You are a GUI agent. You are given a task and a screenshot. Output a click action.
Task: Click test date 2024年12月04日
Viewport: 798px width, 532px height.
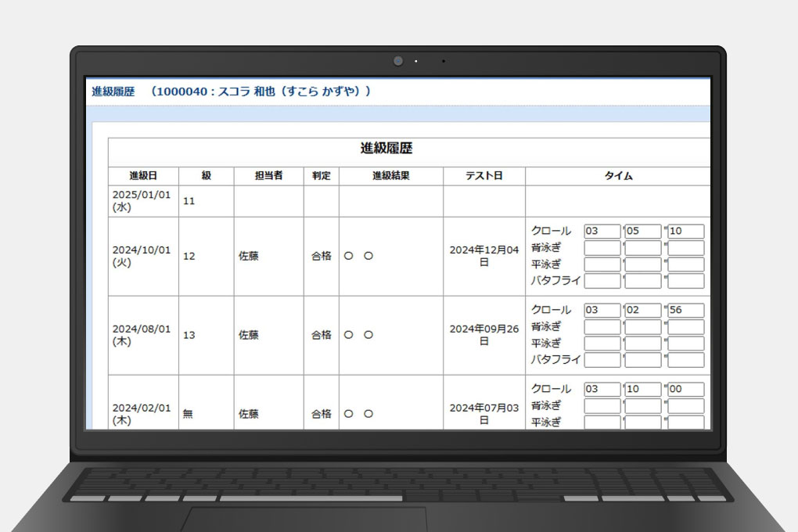[484, 256]
